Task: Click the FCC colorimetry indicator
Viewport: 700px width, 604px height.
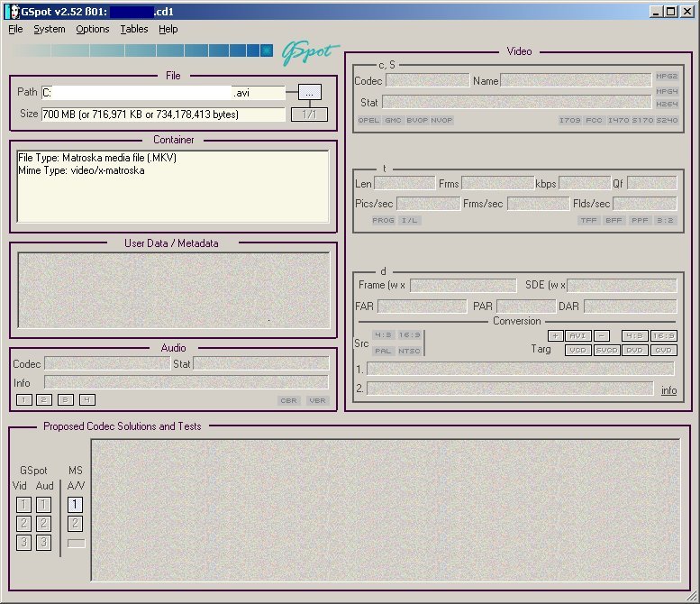Action: [594, 120]
